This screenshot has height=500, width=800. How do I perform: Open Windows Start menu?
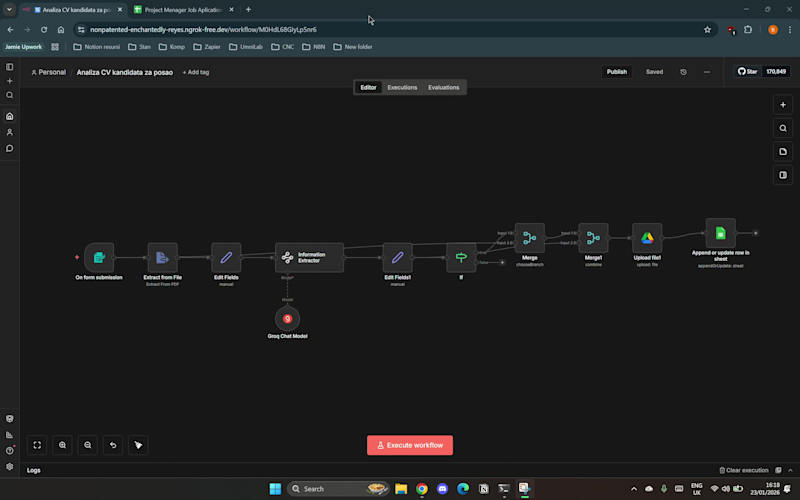click(x=275, y=489)
